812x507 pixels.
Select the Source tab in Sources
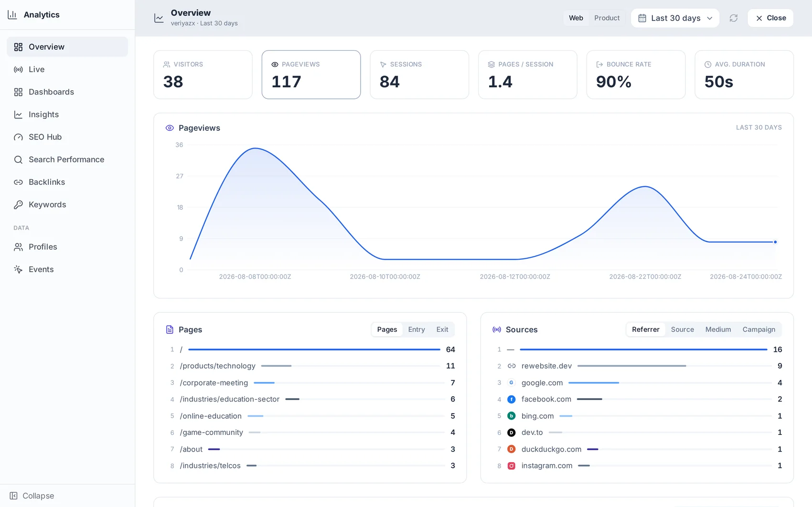(x=683, y=329)
